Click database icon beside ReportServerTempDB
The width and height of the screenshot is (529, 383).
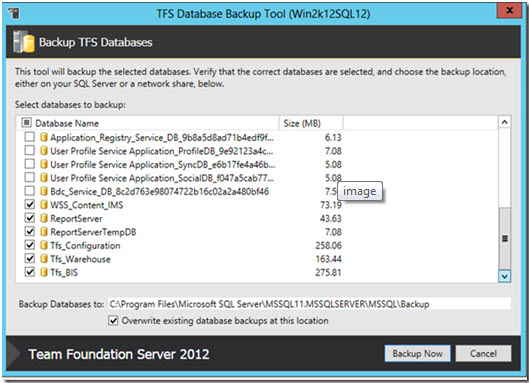point(44,232)
